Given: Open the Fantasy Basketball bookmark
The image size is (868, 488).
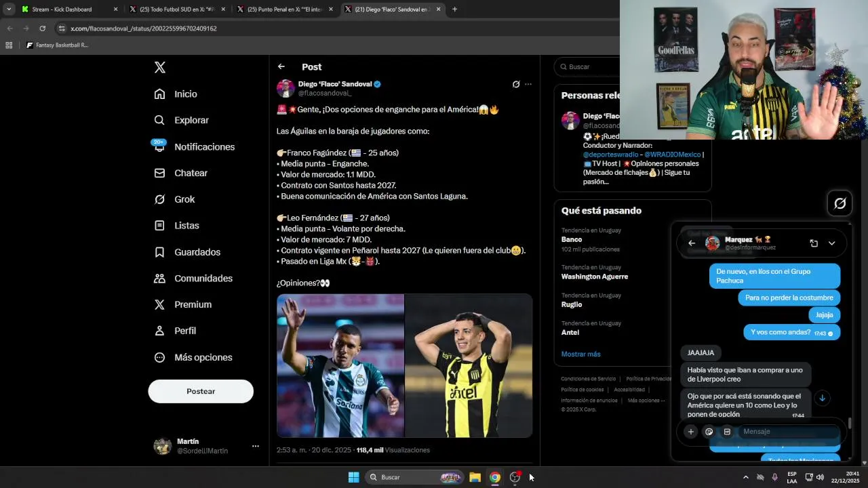Looking at the screenshot, I should [x=57, y=45].
